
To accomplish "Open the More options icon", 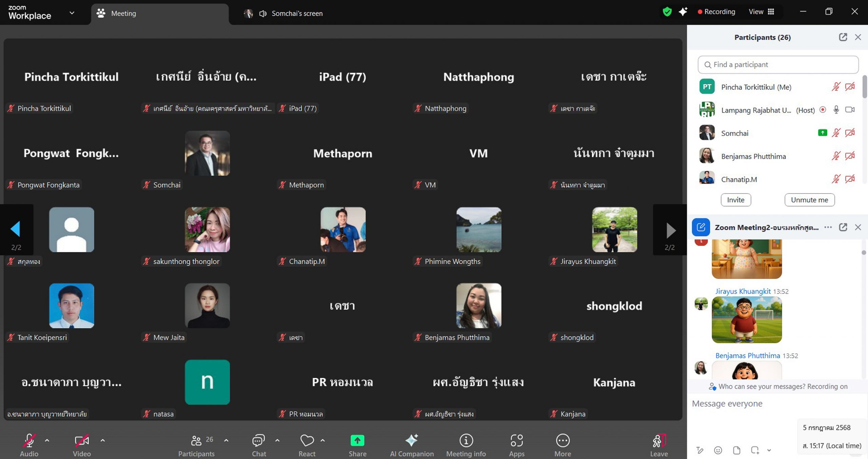I will (563, 440).
